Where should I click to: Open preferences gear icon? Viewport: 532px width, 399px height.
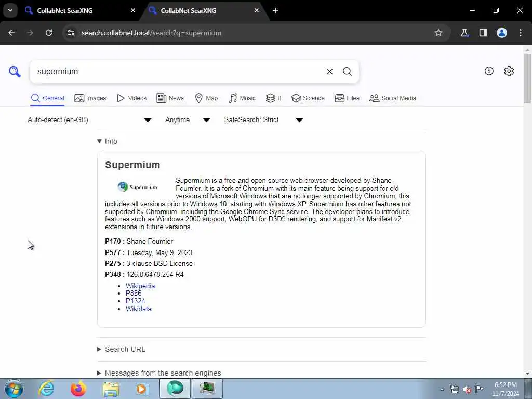(509, 71)
